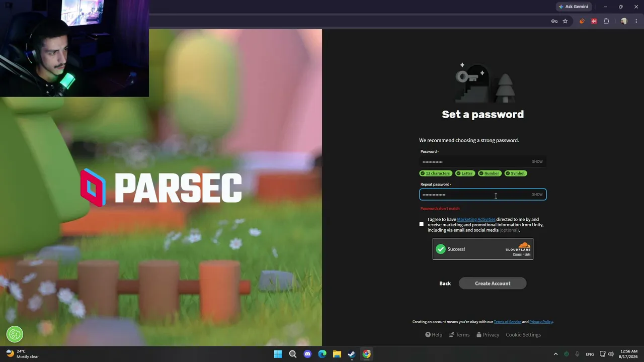Click the Number requirement chip
This screenshot has height=362, width=644.
(x=489, y=173)
